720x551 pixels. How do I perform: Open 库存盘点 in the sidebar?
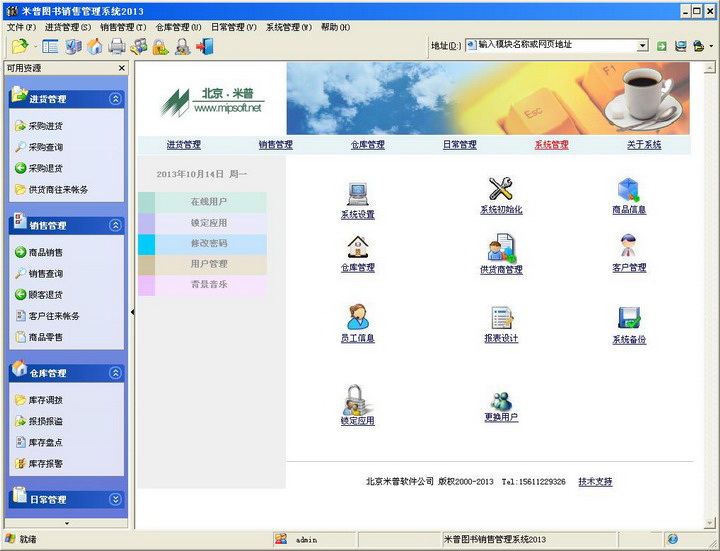tap(39, 442)
